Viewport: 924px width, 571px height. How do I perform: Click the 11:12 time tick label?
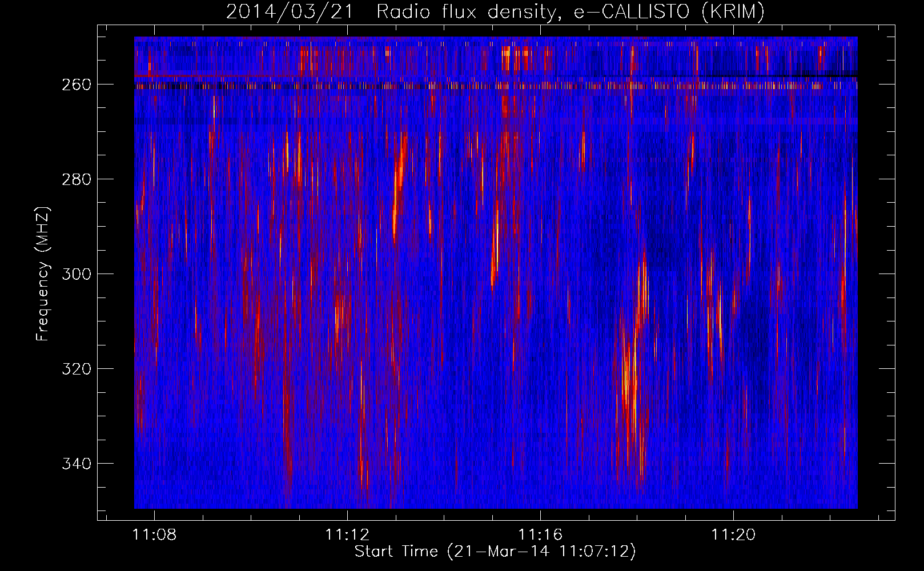coord(348,534)
